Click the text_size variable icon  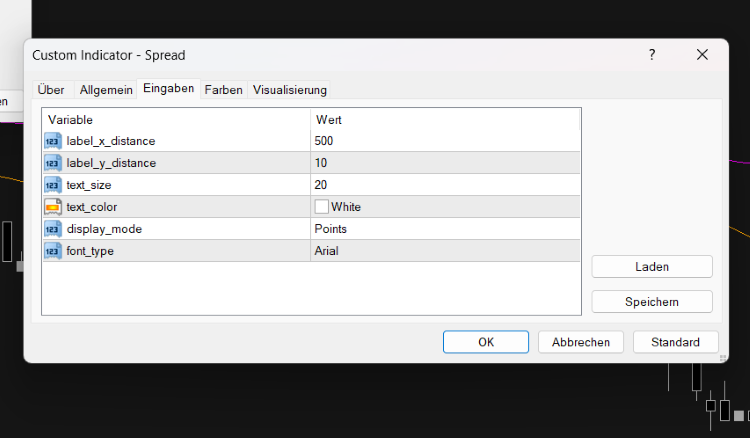(53, 185)
